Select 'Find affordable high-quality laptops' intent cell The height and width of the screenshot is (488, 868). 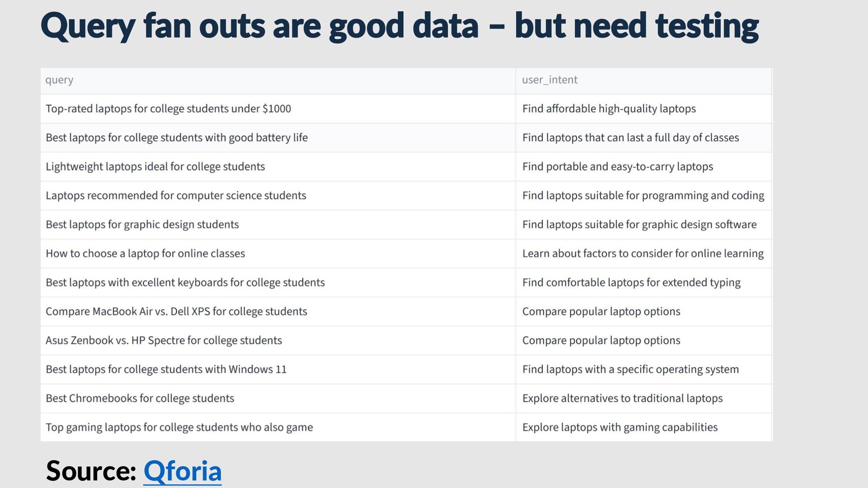coord(643,109)
